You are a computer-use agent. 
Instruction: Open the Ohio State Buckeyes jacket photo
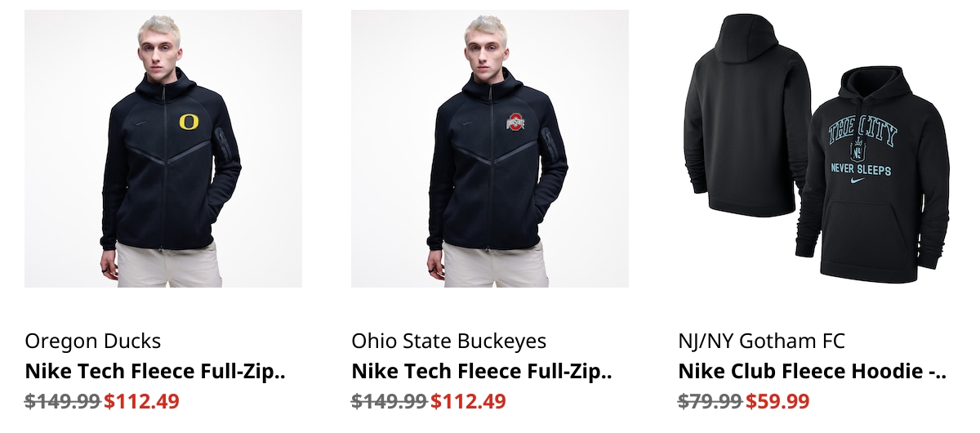coord(490,149)
